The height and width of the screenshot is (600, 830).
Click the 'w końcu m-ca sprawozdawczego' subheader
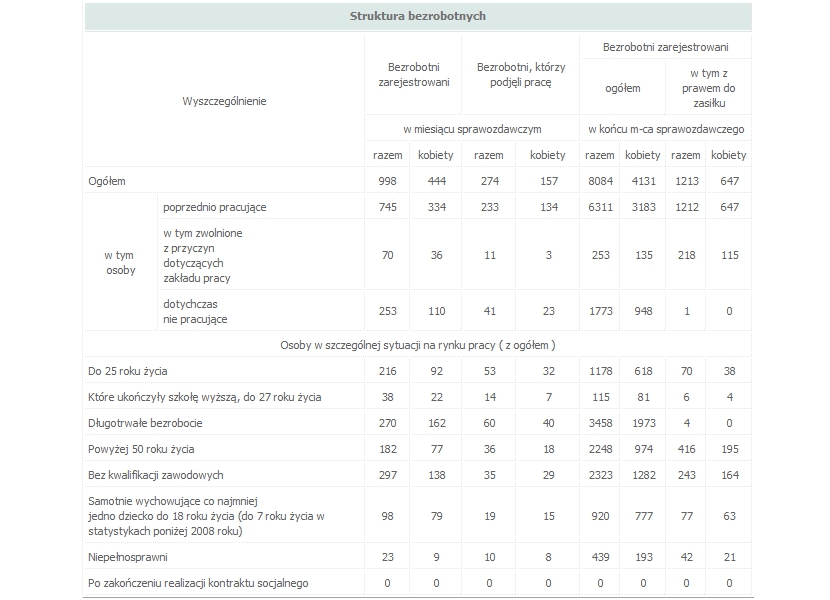(665, 130)
